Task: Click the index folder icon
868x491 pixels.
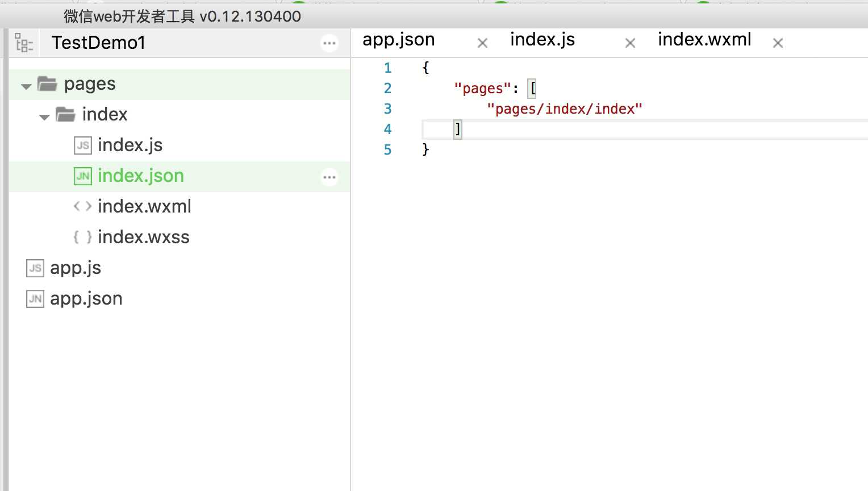Action: 65,114
